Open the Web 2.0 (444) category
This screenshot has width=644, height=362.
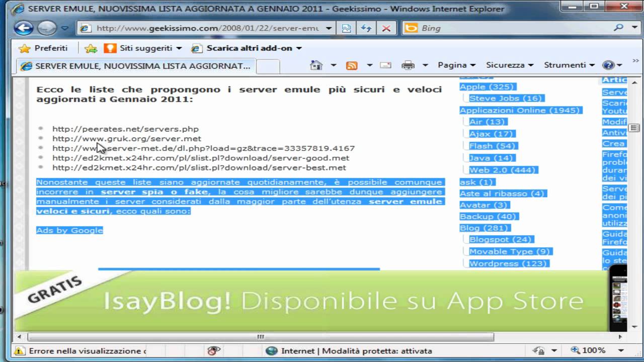[x=502, y=170]
